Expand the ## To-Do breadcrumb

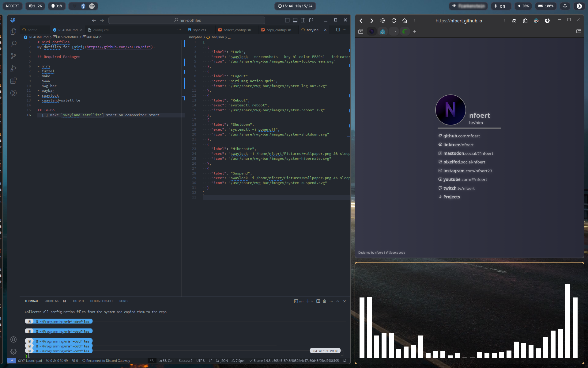92,37
